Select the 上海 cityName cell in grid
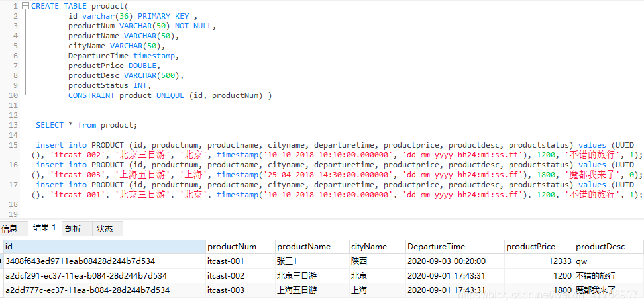The image size is (644, 307). [377, 290]
